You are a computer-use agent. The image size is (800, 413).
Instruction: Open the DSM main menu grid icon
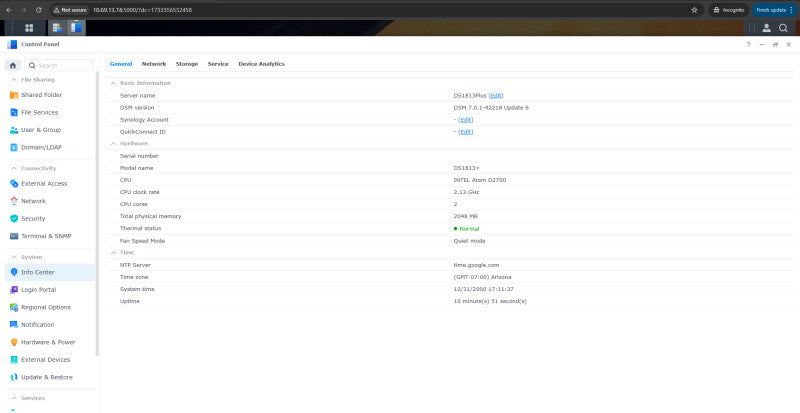[29, 28]
